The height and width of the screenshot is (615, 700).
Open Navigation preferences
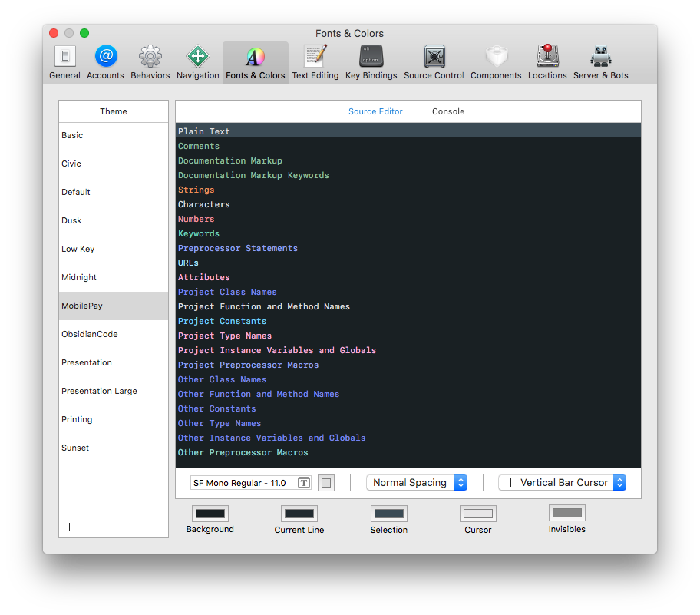198,62
